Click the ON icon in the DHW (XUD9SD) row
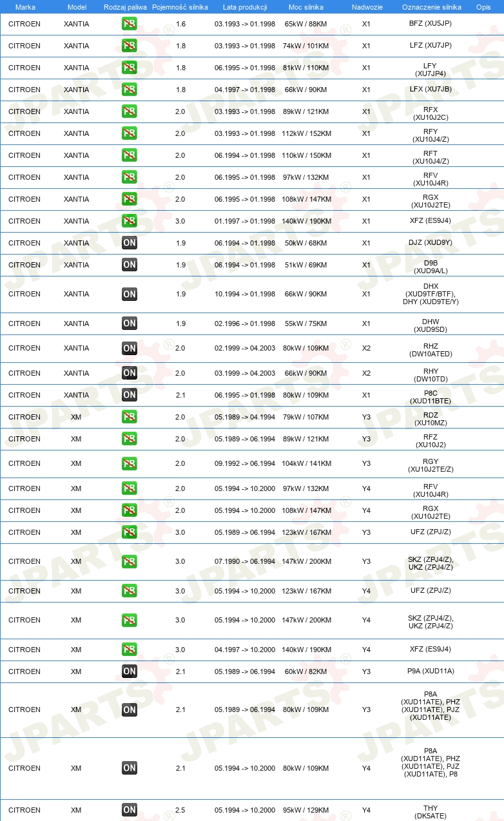The height and width of the screenshot is (821, 504). click(130, 324)
